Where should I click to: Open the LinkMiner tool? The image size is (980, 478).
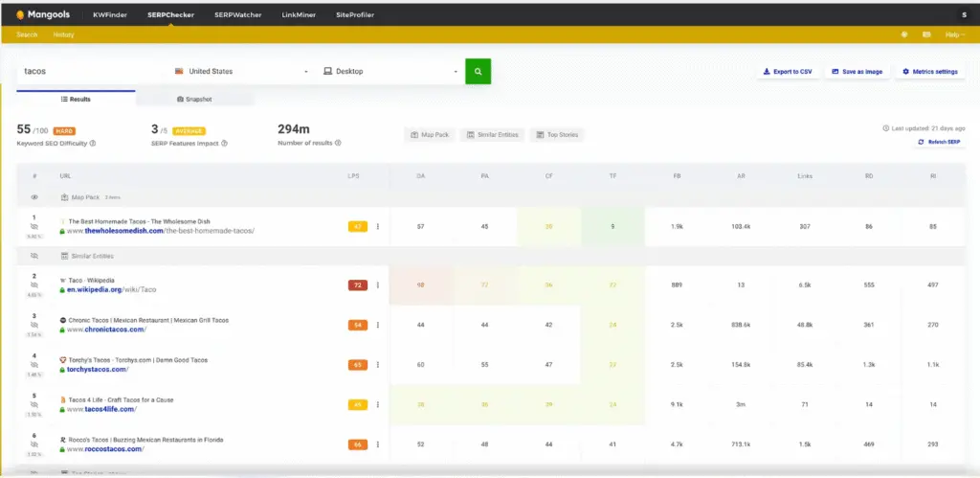coord(299,15)
